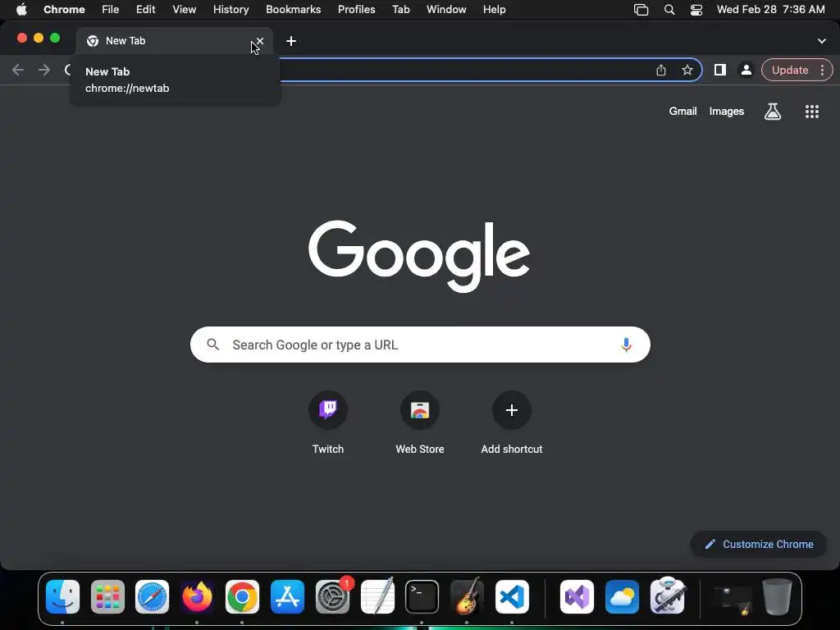Image resolution: width=840 pixels, height=630 pixels.
Task: Open the cloud weather app in Dock
Action: pos(622,597)
